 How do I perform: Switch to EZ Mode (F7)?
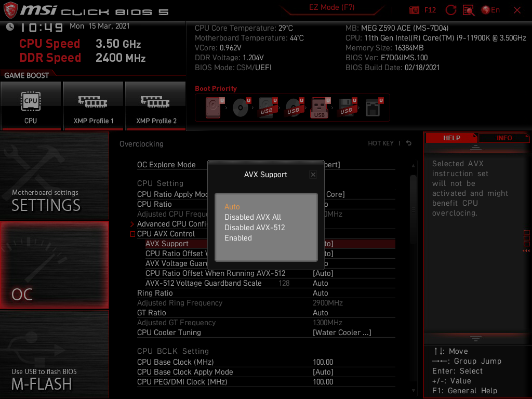(331, 7)
